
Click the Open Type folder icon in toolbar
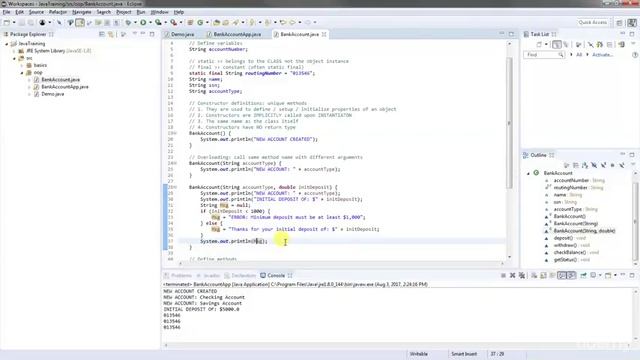tap(217, 22)
